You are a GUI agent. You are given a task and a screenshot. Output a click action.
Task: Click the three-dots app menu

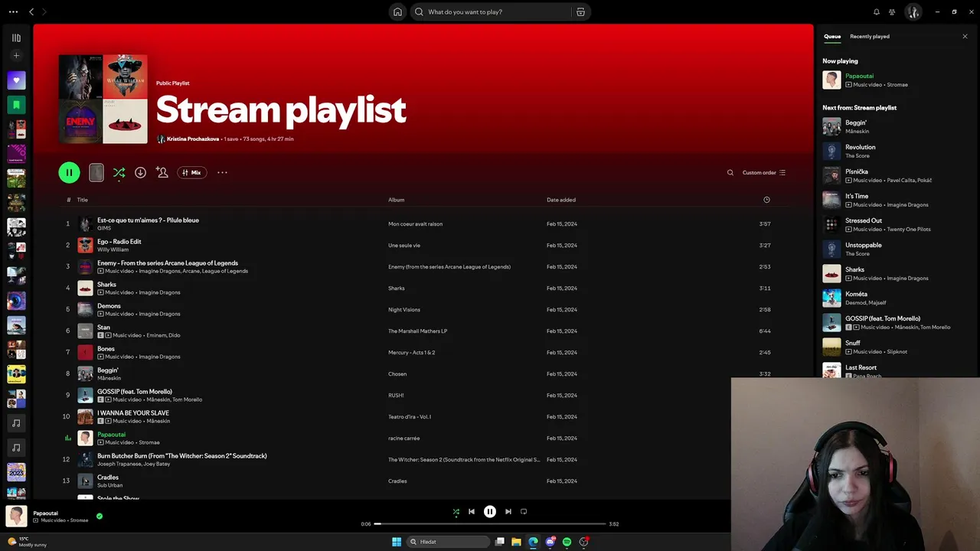click(x=13, y=11)
